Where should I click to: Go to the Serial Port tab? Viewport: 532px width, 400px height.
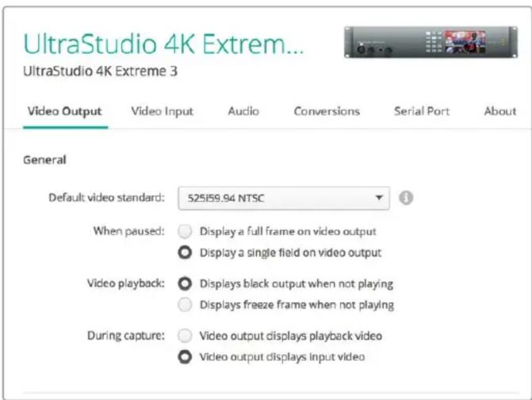click(422, 111)
